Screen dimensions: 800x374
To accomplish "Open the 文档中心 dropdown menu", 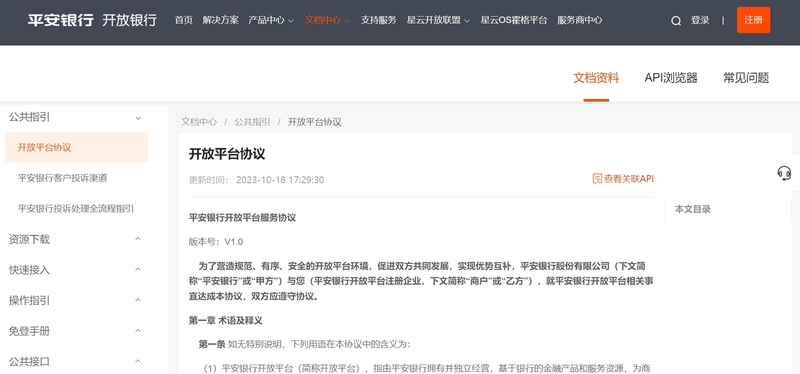I will (x=328, y=20).
